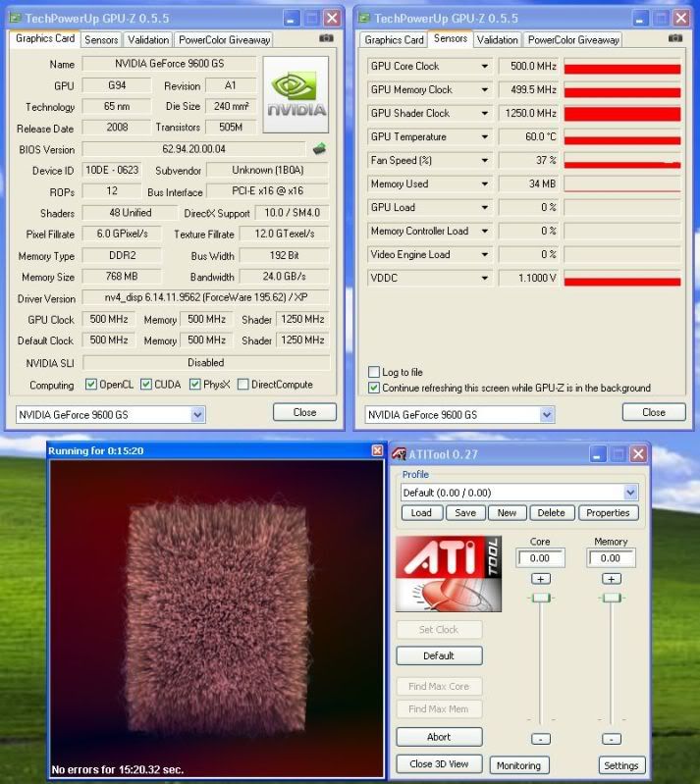Open GPU Temperature sensor dropdown
700x784 pixels.
[484, 136]
